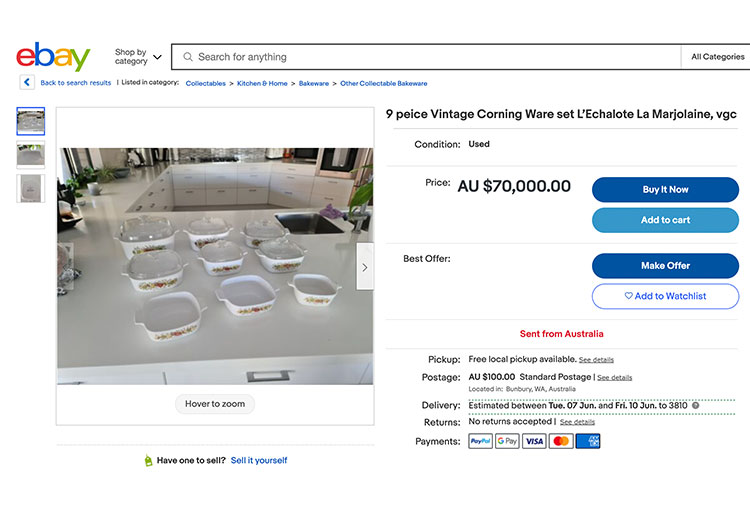
Task: Expand the All Categories dropdown
Action: tap(717, 57)
